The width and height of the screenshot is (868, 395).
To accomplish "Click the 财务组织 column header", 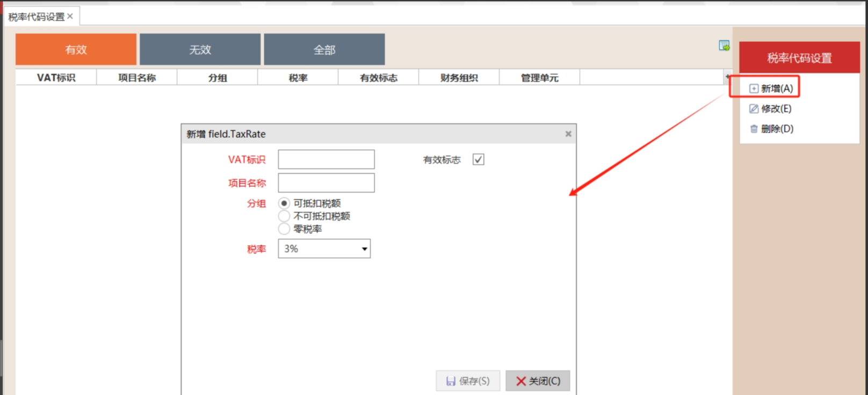I will coord(459,78).
